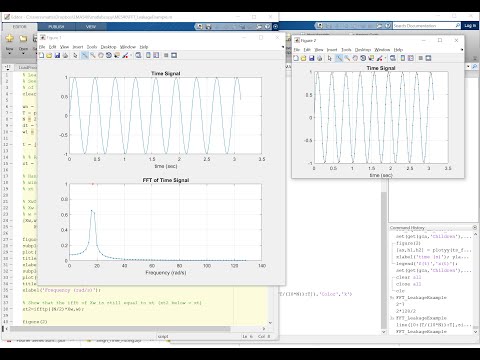Click Editor horizontal scrollbar
This screenshot has width=480, height=360.
click(x=120, y=329)
